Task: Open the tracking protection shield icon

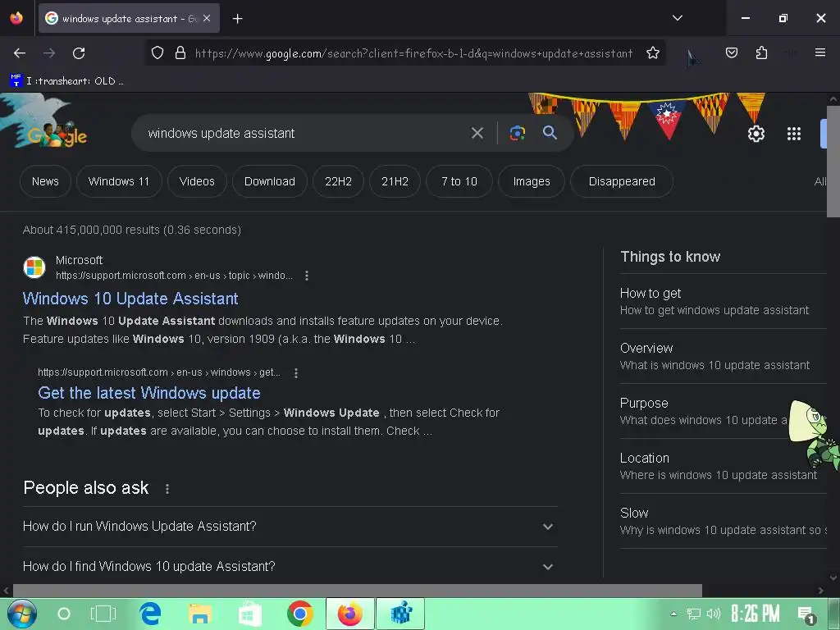Action: click(x=157, y=53)
